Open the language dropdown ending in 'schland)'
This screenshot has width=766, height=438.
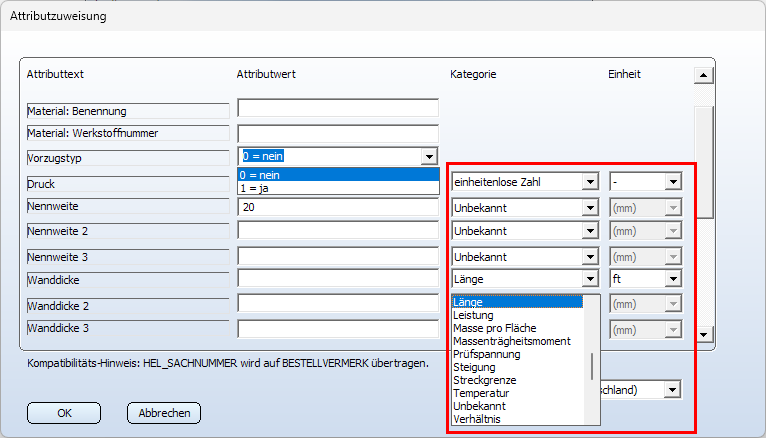tap(673, 390)
